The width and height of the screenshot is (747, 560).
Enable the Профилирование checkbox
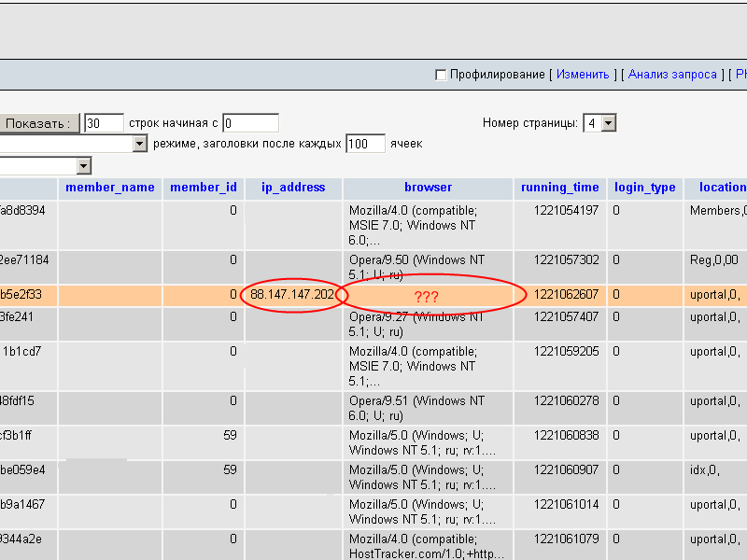[x=442, y=75]
